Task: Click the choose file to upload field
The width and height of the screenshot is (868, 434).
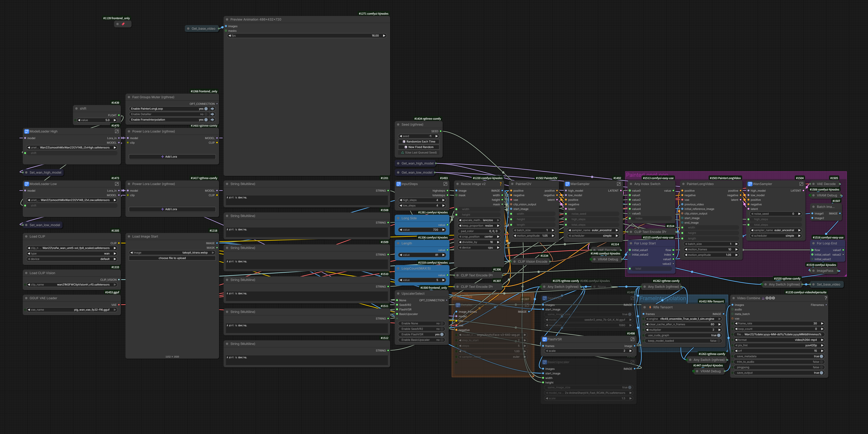Action: tap(172, 258)
